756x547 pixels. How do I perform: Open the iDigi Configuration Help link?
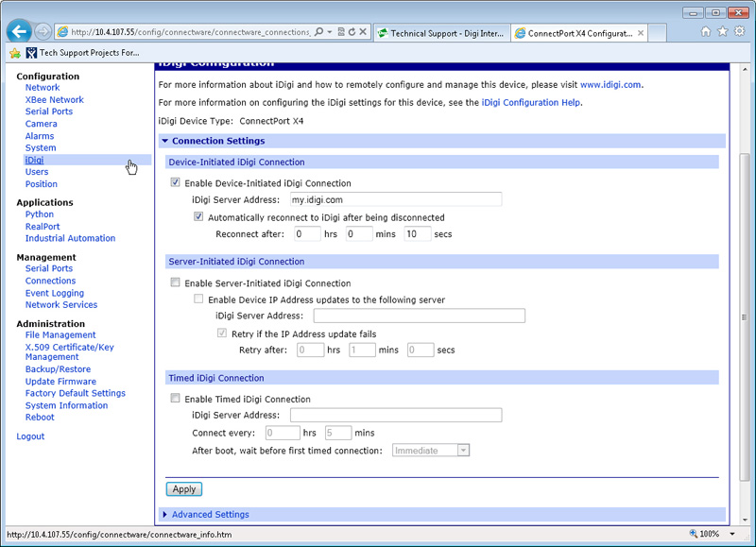click(x=530, y=102)
